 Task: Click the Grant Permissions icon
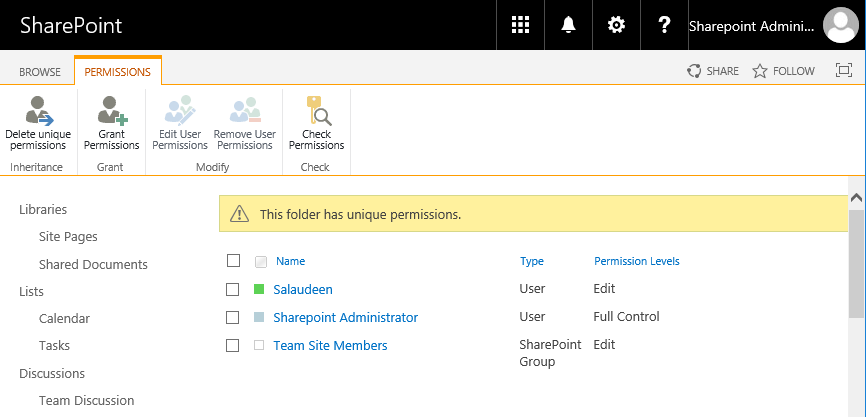[112, 111]
